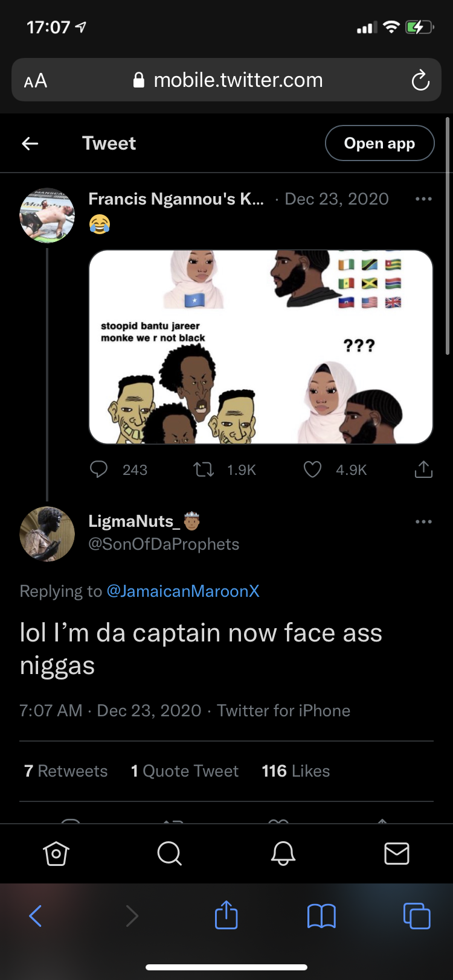This screenshot has height=980, width=453.
Task: View the 116 Likes list
Action: click(x=296, y=771)
